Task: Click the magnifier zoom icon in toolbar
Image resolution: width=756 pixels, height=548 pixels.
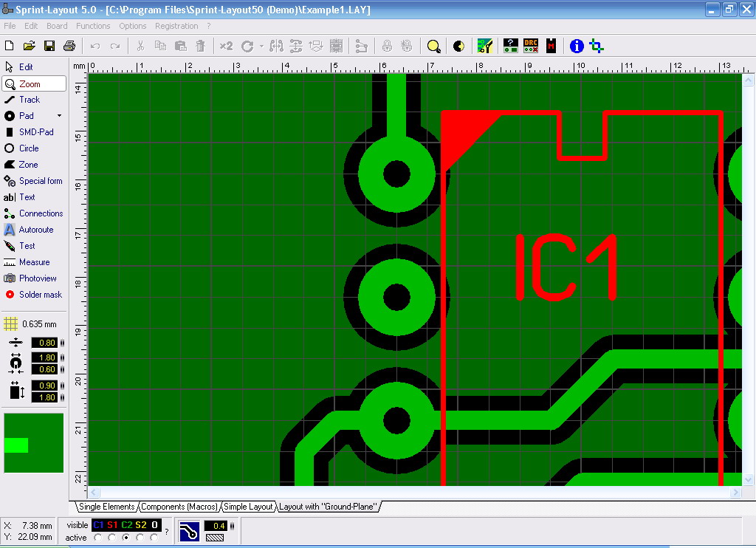Action: point(433,47)
